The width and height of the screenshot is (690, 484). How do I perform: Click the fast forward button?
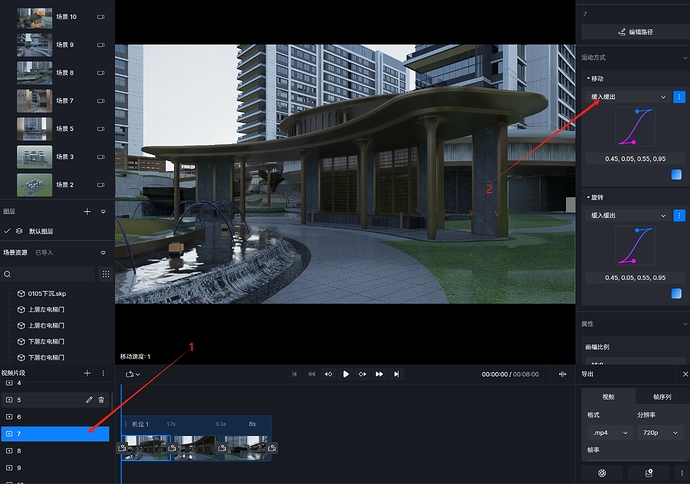click(379, 374)
